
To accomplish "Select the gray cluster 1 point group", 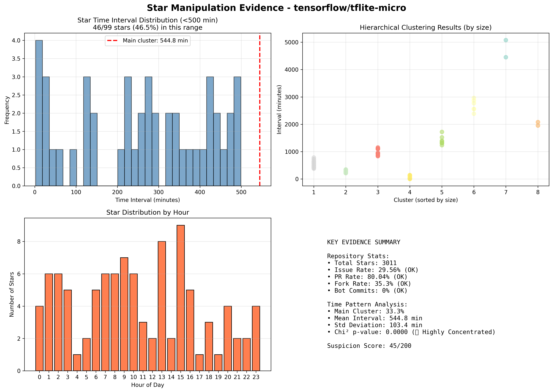I will tap(313, 163).
